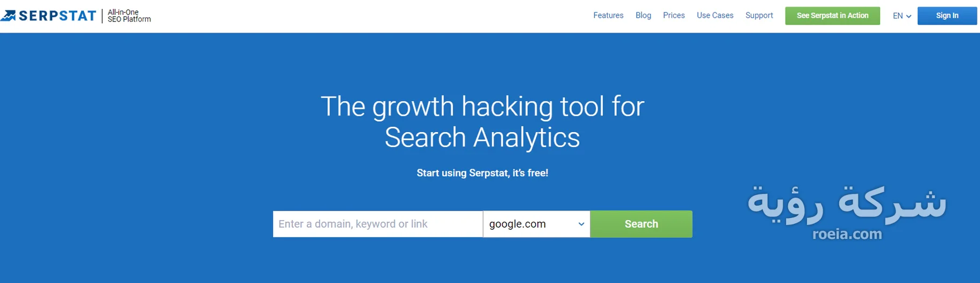Click the blue Sign In button
Viewport: 980px width, 283px height.
pos(947,16)
